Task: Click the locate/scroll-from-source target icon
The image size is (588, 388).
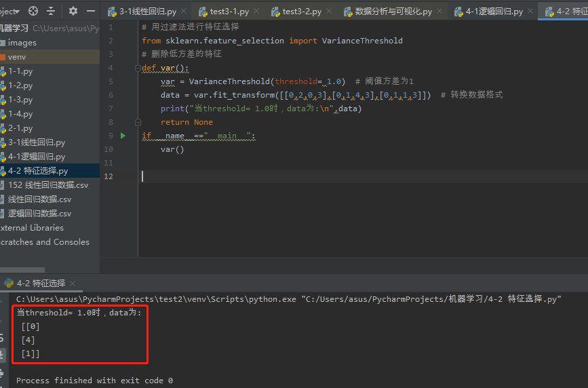Action: click(x=33, y=12)
